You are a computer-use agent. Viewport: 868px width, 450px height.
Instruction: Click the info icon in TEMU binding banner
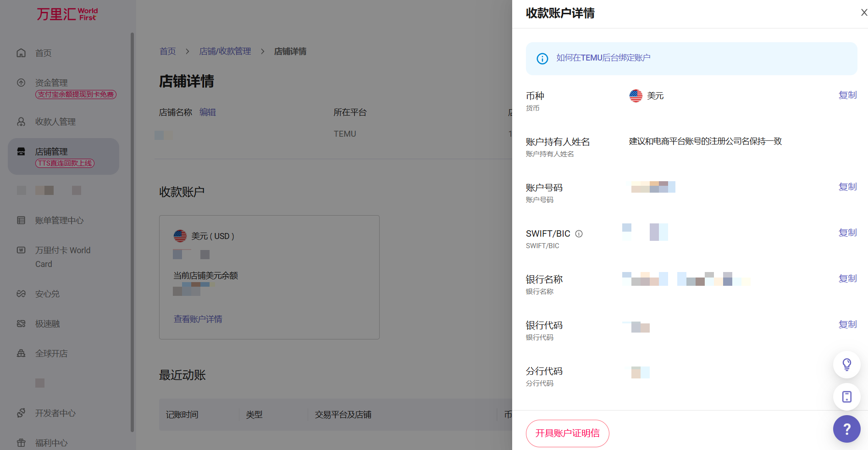542,58
